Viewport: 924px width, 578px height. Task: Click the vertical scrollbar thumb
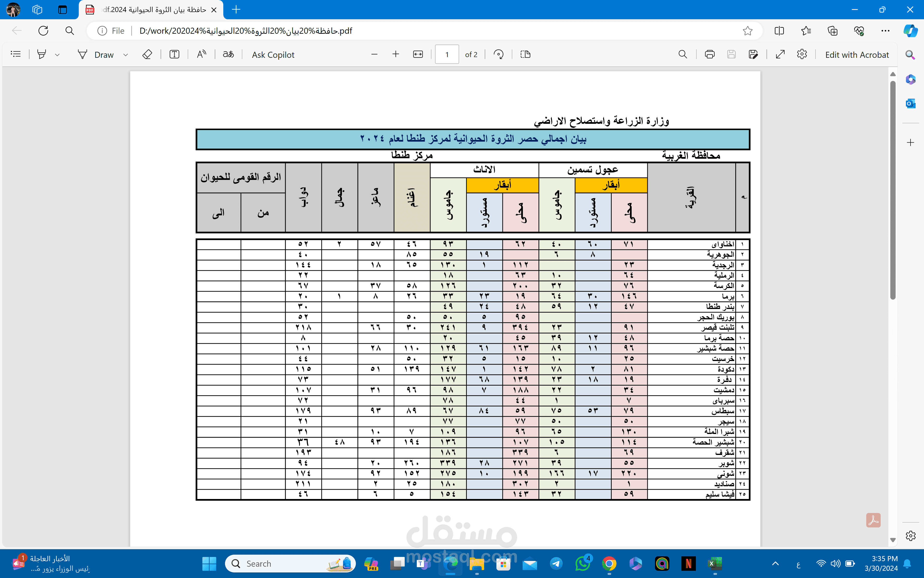tap(893, 190)
